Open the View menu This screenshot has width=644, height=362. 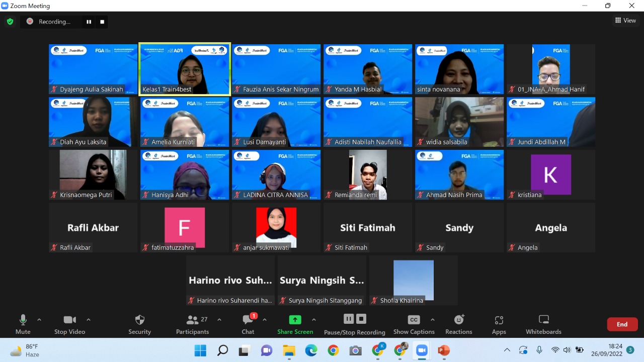(625, 20)
